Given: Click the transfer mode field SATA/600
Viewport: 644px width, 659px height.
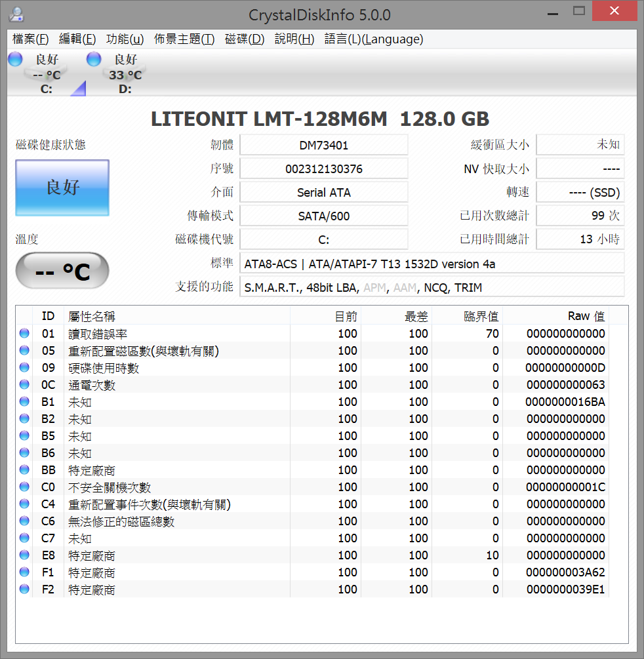Looking at the screenshot, I should (x=324, y=216).
